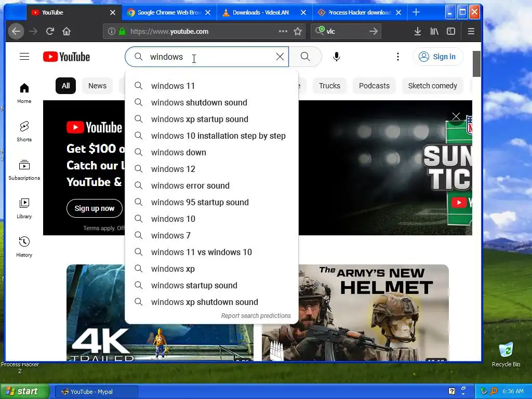Select the All filter chip
The image size is (532, 399).
65,86
